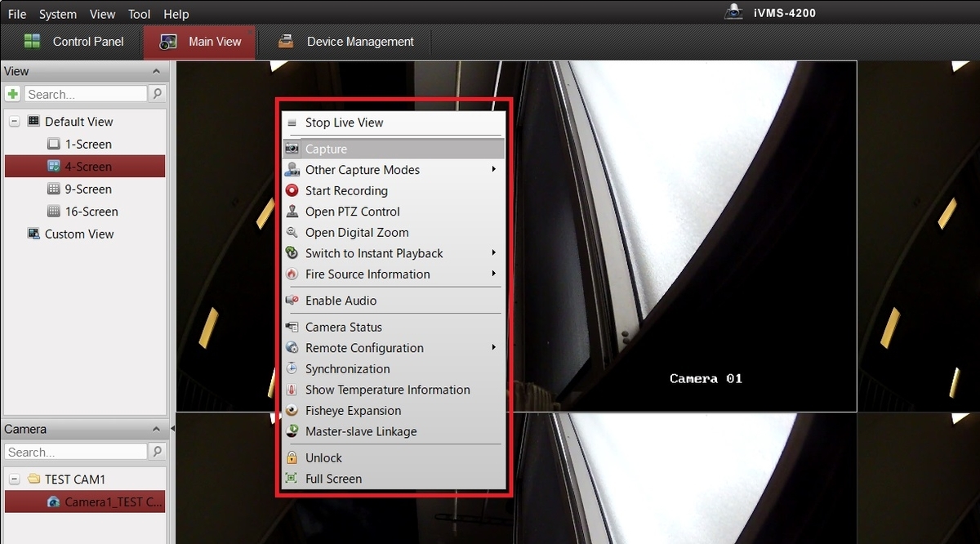
Task: Switch to the Control Panel tab
Action: pyautogui.click(x=73, y=42)
